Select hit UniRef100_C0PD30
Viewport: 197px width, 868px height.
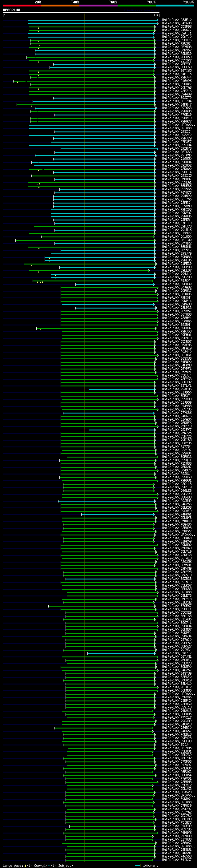click(176, 284)
